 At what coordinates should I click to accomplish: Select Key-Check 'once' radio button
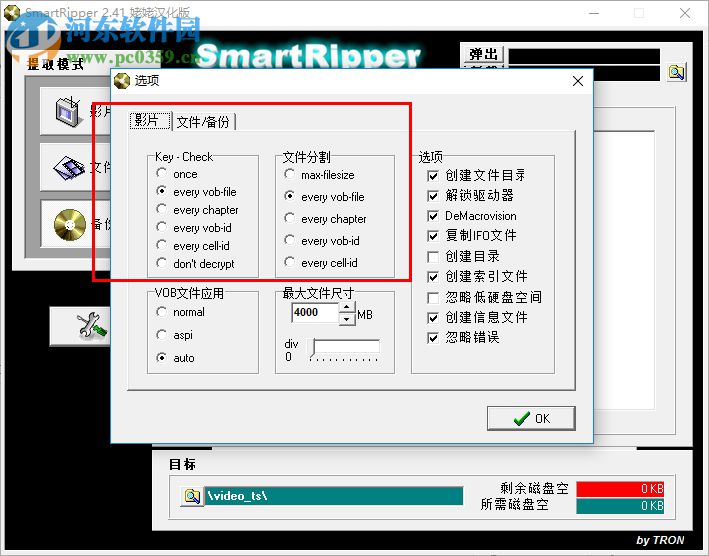(161, 173)
